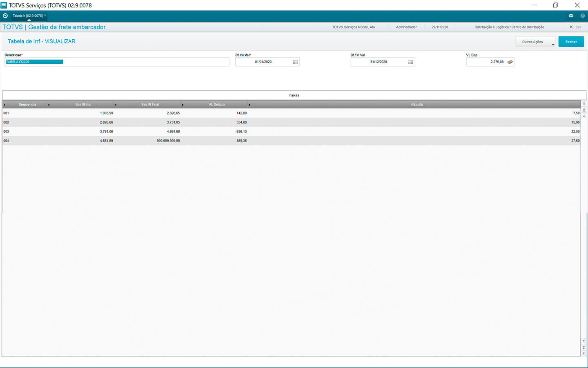Click the TOTVS logo icon in top bar
Screen dimensions: 588x368
tap(5, 16)
